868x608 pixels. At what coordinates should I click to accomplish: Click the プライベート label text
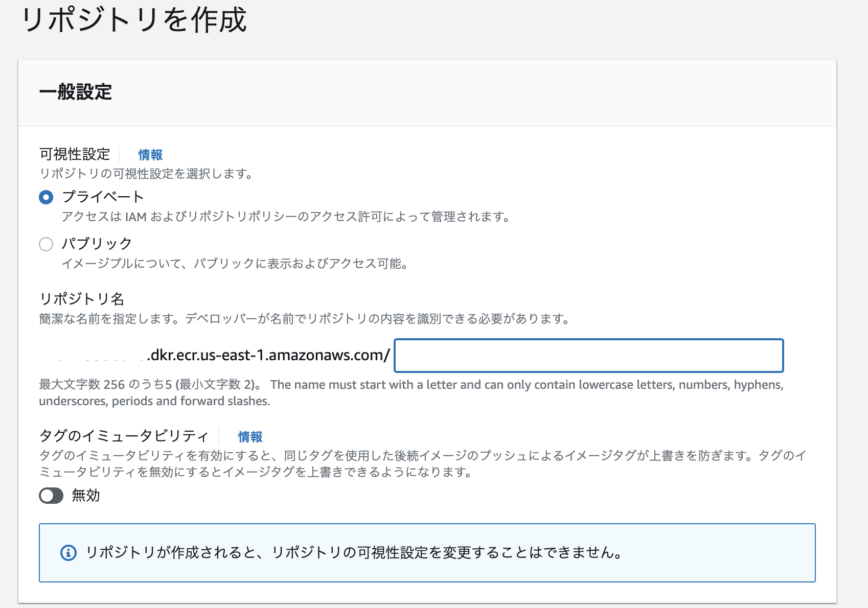click(x=102, y=196)
